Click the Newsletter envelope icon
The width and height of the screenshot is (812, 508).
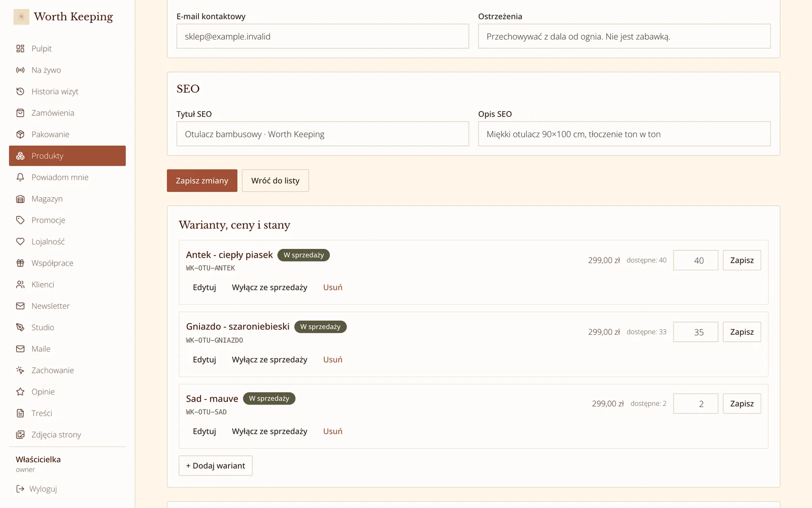20,306
